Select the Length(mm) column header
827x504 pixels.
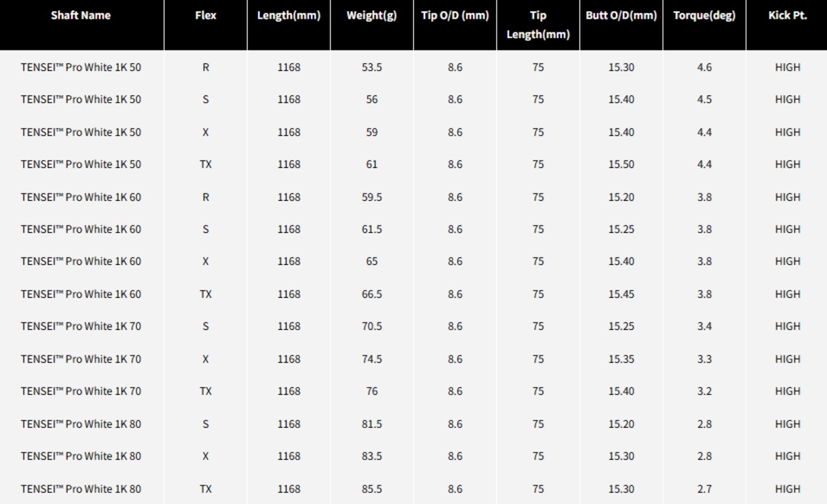(288, 16)
